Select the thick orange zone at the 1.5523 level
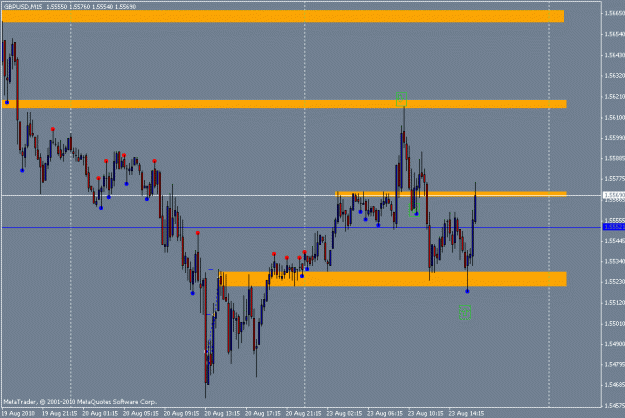The height and width of the screenshot is (418, 625). [x=393, y=279]
